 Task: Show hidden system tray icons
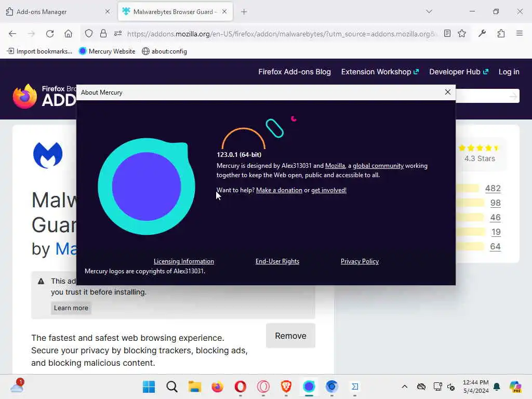(x=404, y=387)
